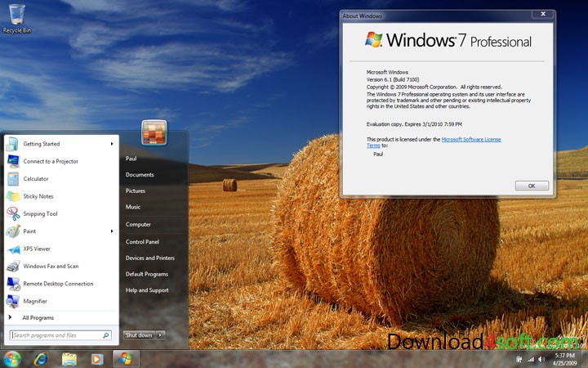588x368 pixels.
Task: Open Music from the Start menu
Action: (133, 207)
